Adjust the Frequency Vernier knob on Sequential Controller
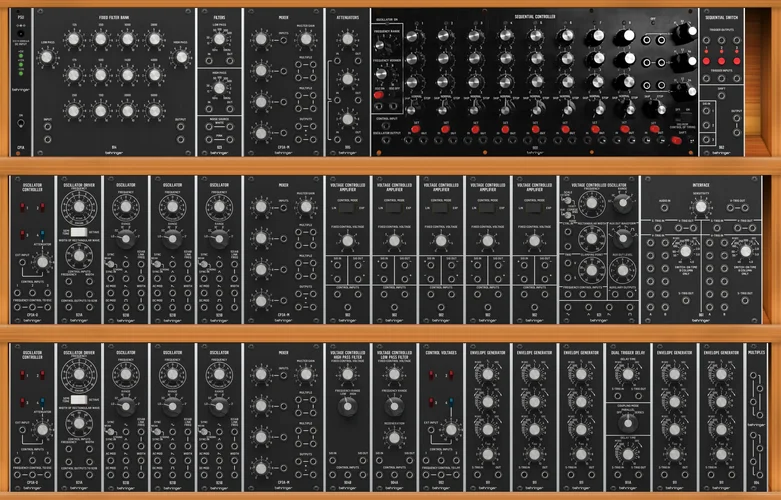Viewport: 781px width, 500px height. (381, 74)
